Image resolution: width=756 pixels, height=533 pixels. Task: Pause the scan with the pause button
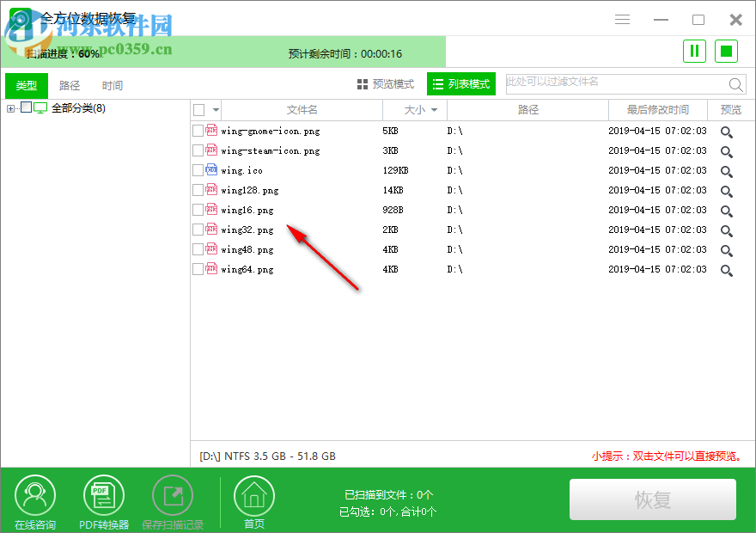[694, 51]
